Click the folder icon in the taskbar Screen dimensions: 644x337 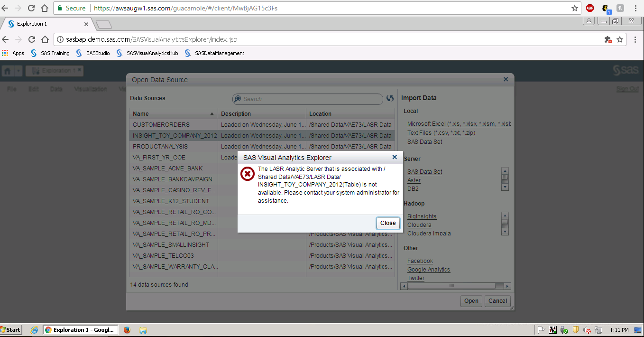[x=143, y=329]
